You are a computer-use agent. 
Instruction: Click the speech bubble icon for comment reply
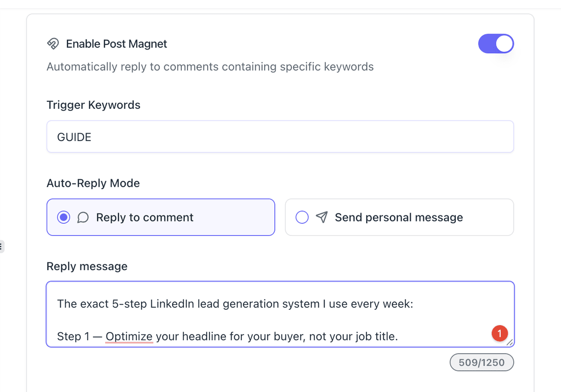83,218
